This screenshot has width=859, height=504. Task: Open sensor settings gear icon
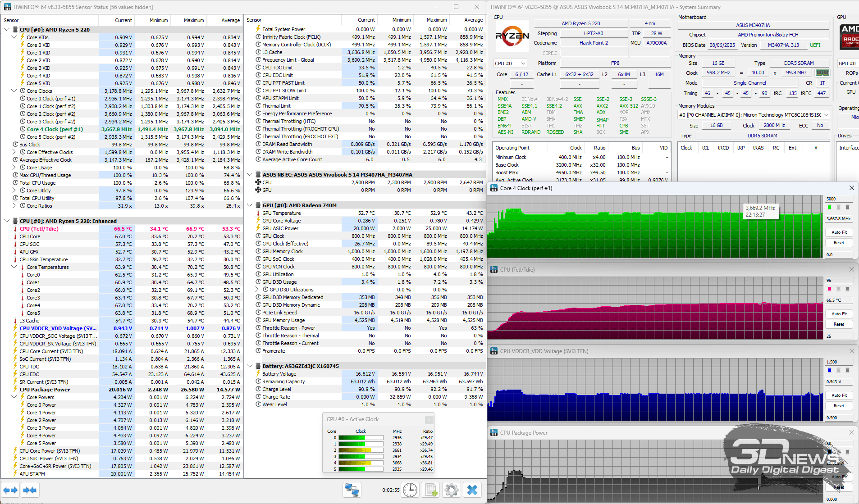(x=451, y=490)
